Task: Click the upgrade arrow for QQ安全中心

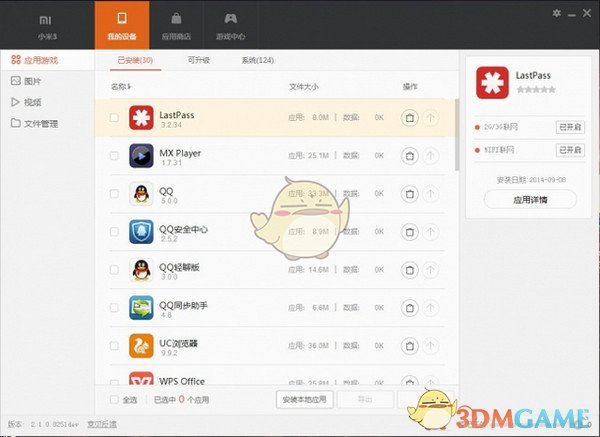Action: tap(430, 232)
